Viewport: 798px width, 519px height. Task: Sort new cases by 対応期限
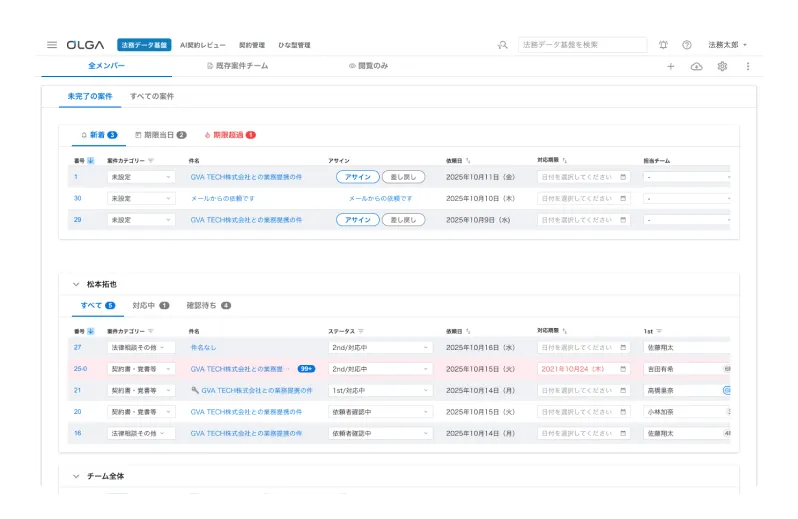pos(564,160)
